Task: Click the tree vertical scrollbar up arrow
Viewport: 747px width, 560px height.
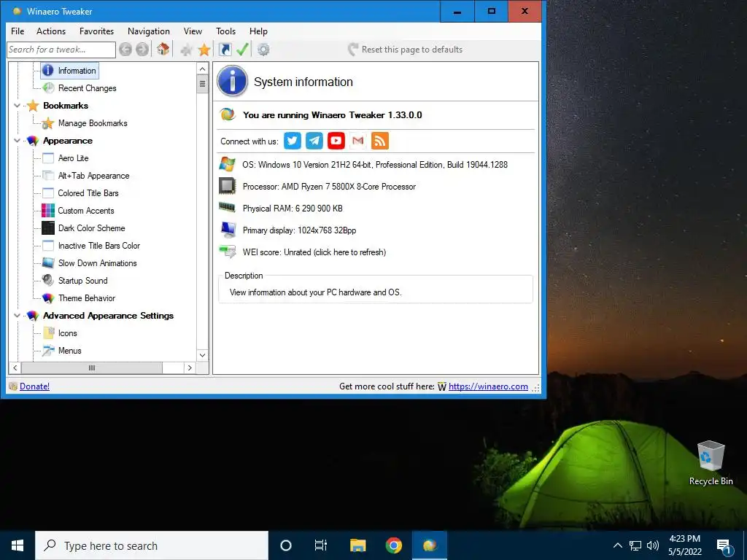Action: click(203, 69)
